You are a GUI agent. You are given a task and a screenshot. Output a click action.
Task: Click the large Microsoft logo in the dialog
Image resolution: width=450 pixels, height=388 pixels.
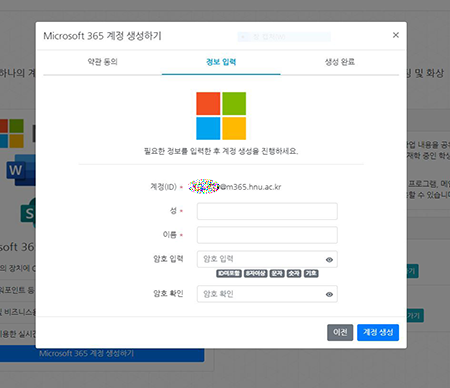tap(221, 116)
